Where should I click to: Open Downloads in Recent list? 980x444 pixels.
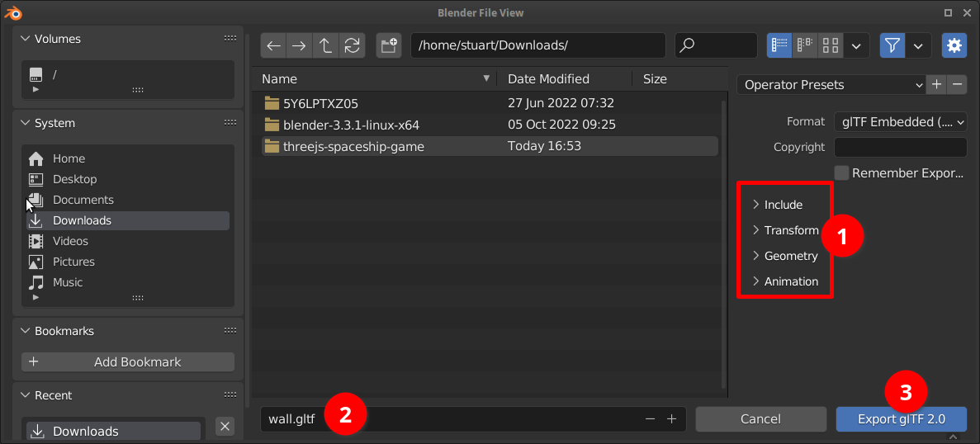coord(113,431)
